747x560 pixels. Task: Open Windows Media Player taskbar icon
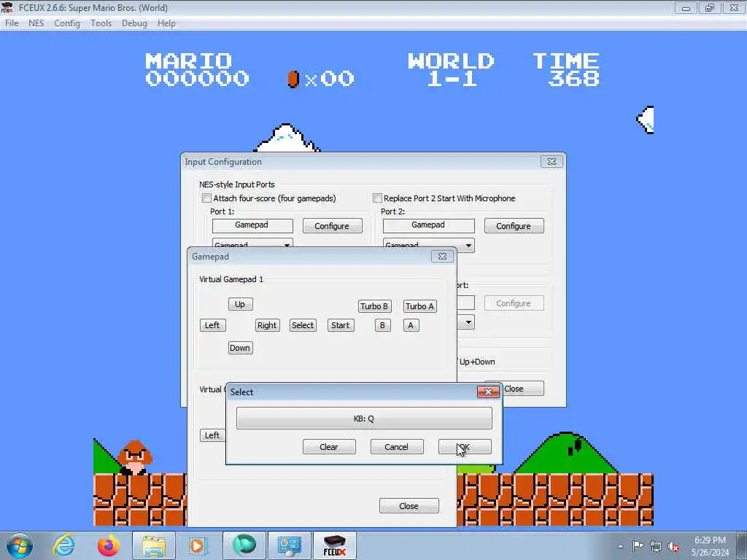pos(197,545)
